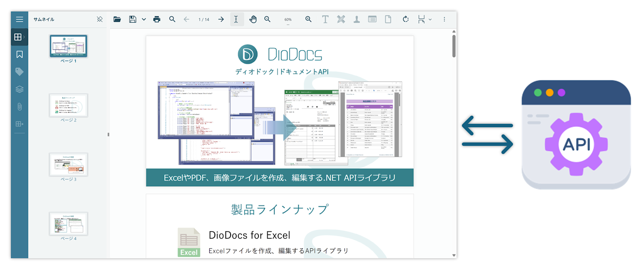Select the ページ 3 thumbnail

tap(68, 165)
